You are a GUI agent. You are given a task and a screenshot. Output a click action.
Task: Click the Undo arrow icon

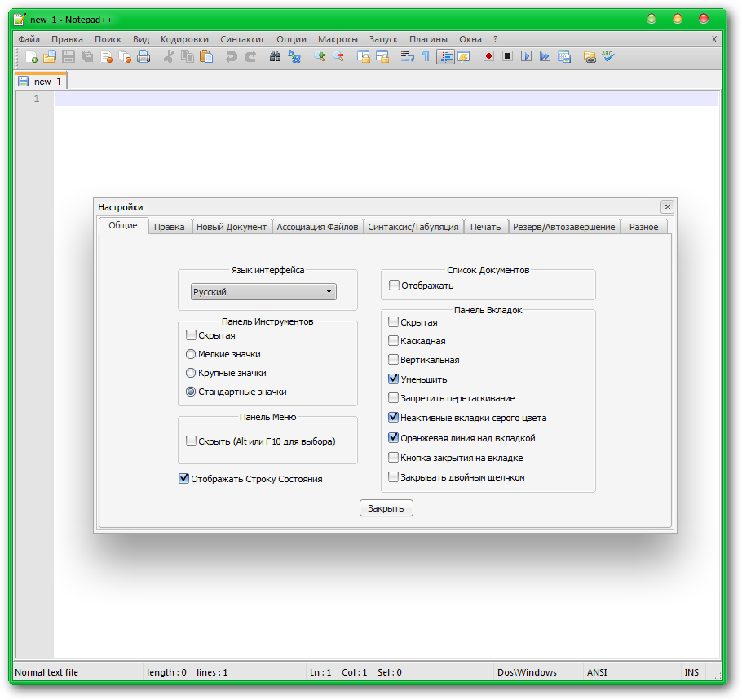231,57
